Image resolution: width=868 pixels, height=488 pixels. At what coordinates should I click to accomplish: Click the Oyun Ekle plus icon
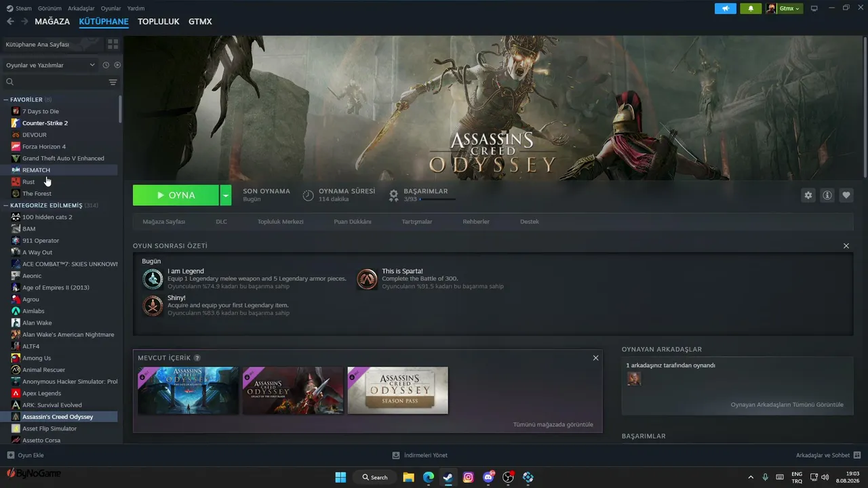(x=10, y=455)
